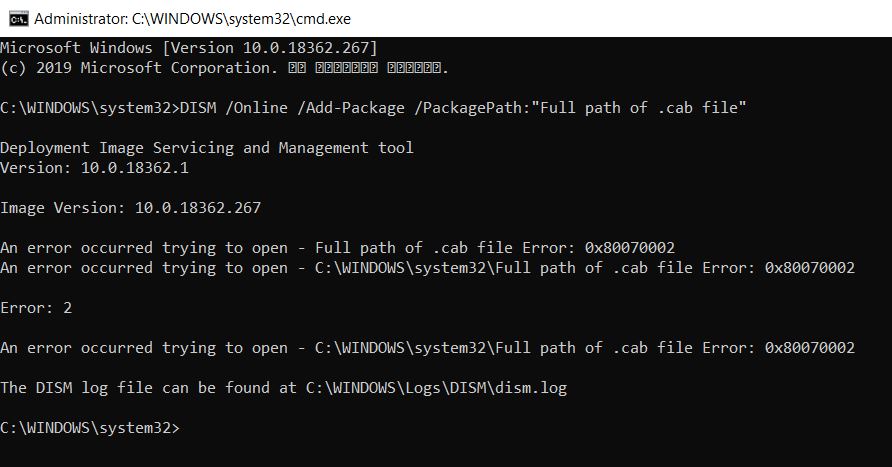Click the Administrator cmd.exe title bar text
The height and width of the screenshot is (467, 892).
coord(192,19)
